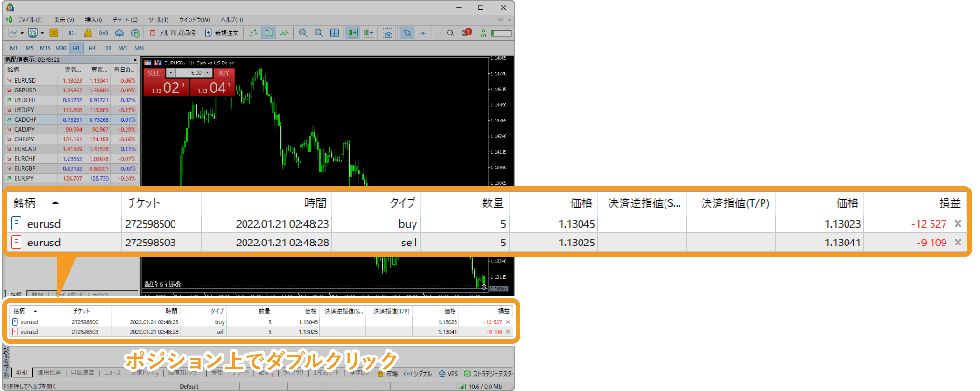Viewport: 980px width, 391px height.
Task: Open the ヘルプ(H) menu
Action: coord(232,20)
